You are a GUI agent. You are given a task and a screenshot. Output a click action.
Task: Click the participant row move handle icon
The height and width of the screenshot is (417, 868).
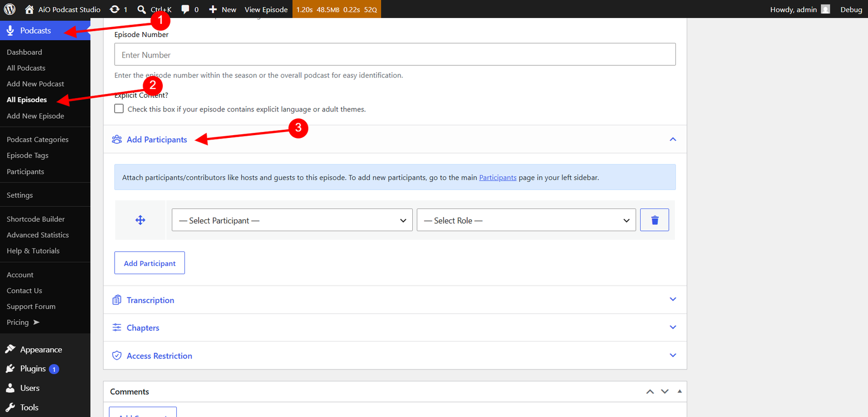coord(141,220)
